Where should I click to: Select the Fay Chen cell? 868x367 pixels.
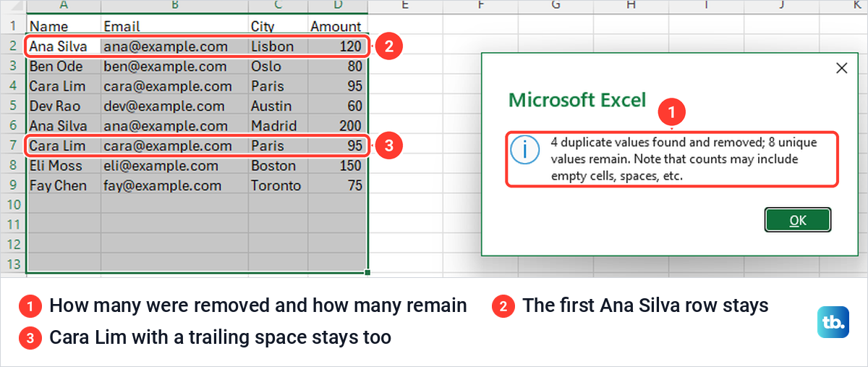coord(64,185)
